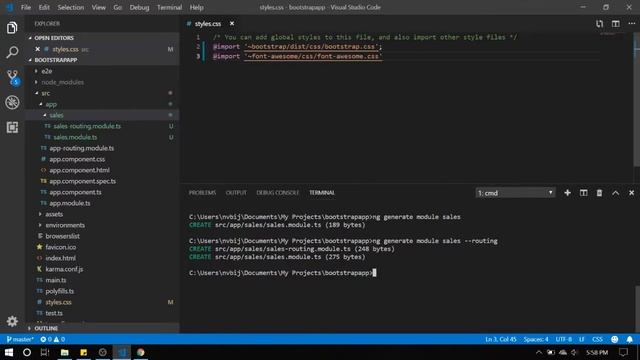Select the Terminal panel tab
The image size is (640, 360).
coord(322,193)
